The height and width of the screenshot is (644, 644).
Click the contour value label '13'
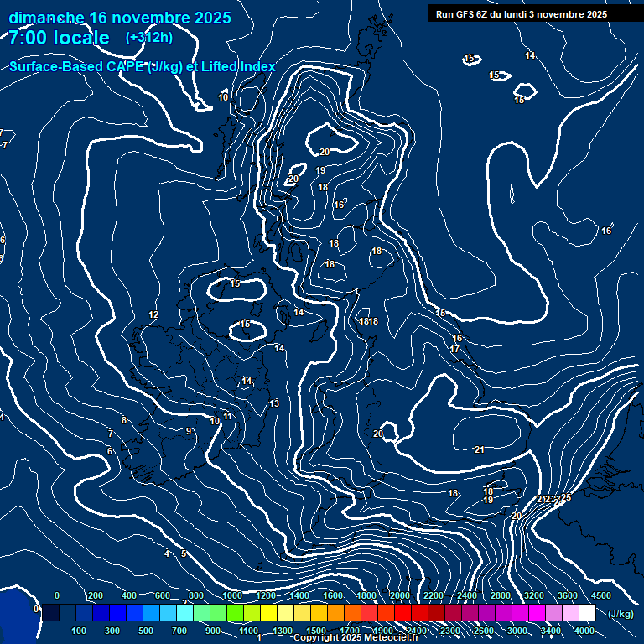point(274,404)
